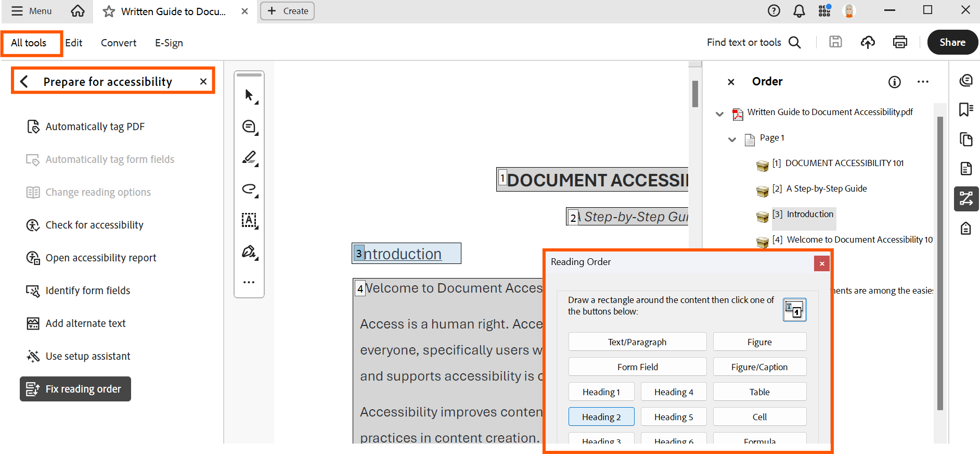Collapse the Page 1 tree node
980x454 pixels.
(732, 139)
